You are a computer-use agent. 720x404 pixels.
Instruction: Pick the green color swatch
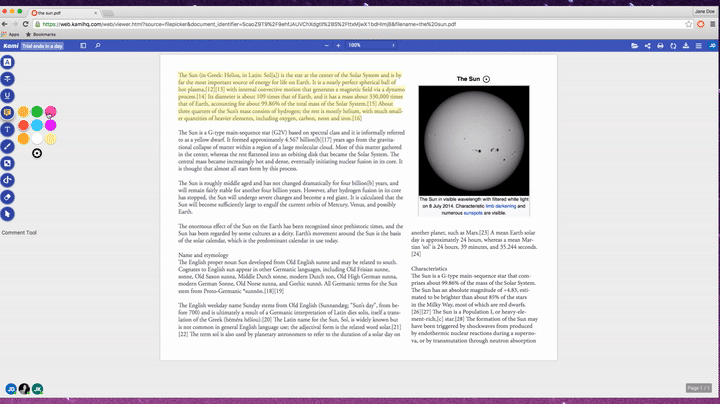pos(37,112)
